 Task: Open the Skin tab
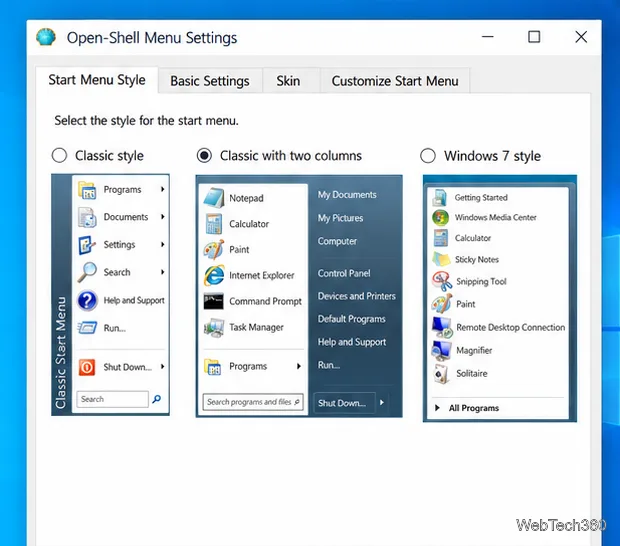288,81
